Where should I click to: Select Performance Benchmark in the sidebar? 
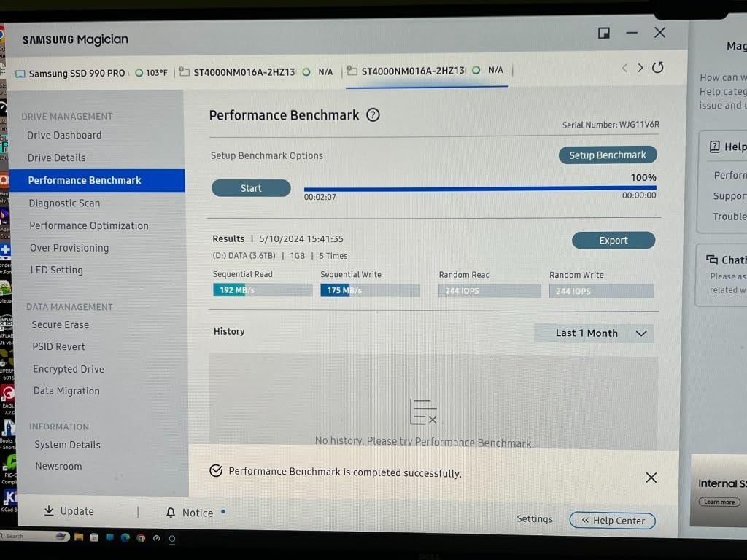click(x=97, y=181)
